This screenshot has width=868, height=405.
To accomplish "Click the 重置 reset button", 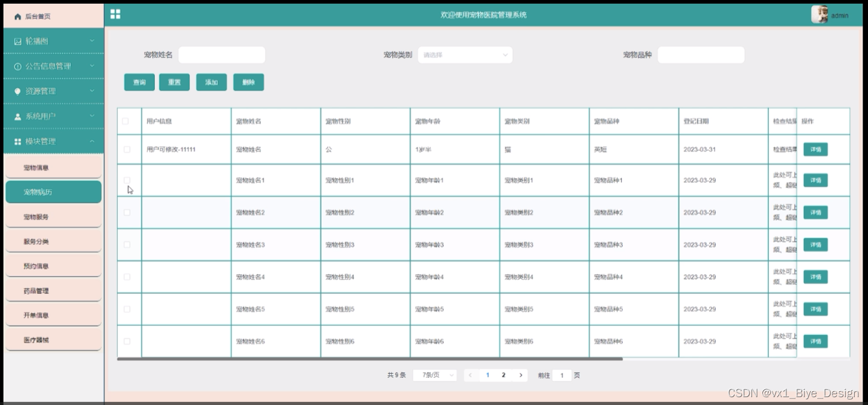I will click(175, 82).
